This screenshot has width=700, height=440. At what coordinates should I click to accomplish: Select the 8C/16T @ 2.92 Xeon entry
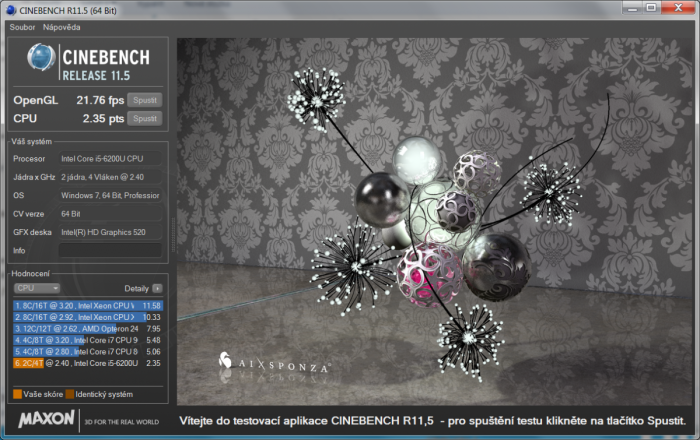(88, 317)
